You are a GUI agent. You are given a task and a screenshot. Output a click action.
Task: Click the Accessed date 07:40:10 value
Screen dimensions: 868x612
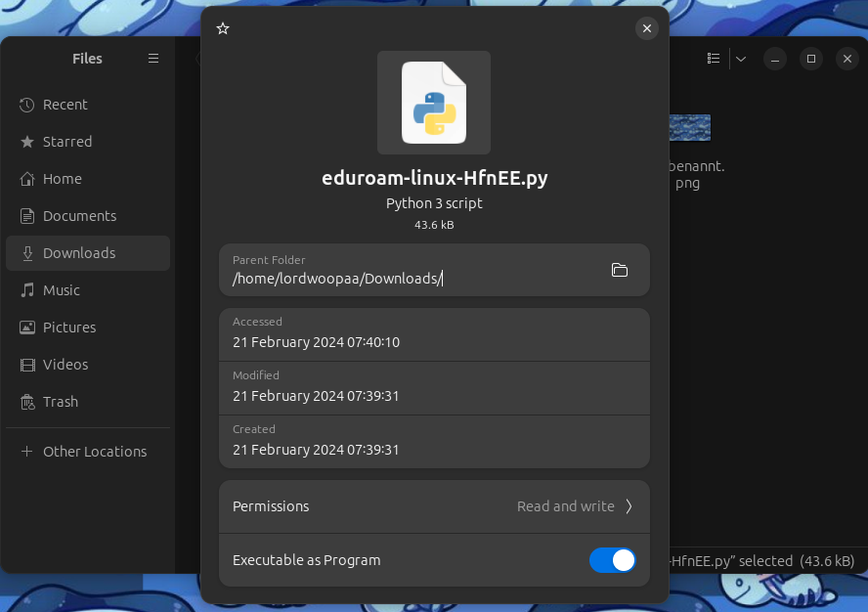click(x=316, y=342)
